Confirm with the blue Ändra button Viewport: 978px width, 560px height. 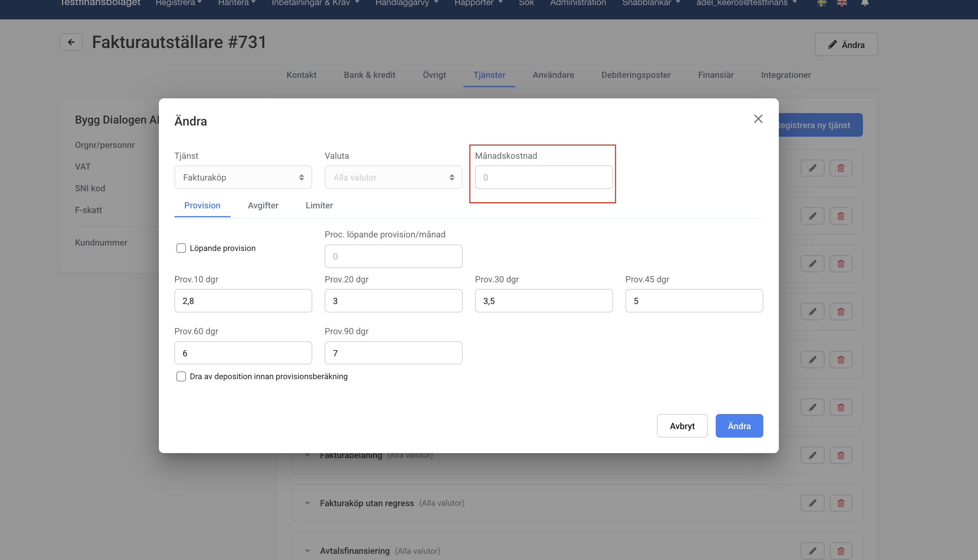(x=739, y=426)
